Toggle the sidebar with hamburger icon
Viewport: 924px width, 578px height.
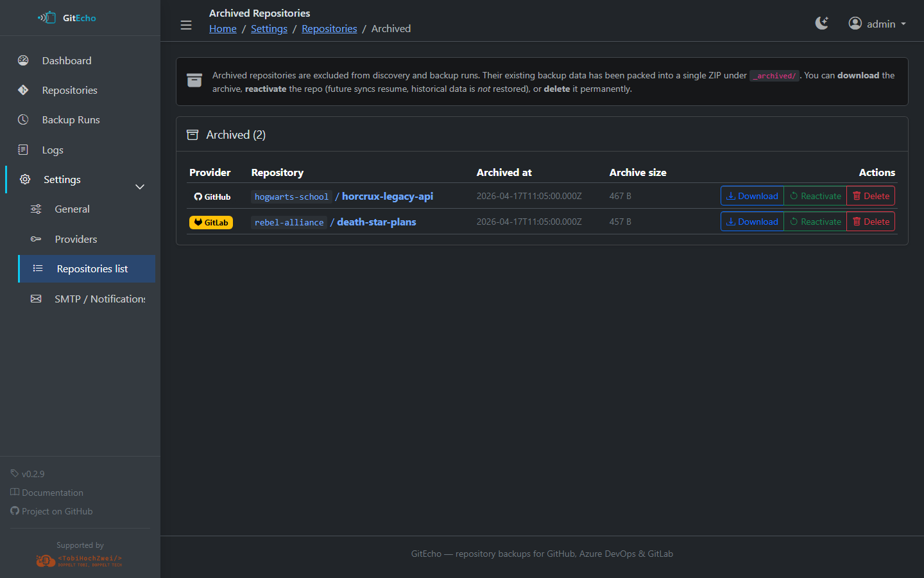[186, 25]
